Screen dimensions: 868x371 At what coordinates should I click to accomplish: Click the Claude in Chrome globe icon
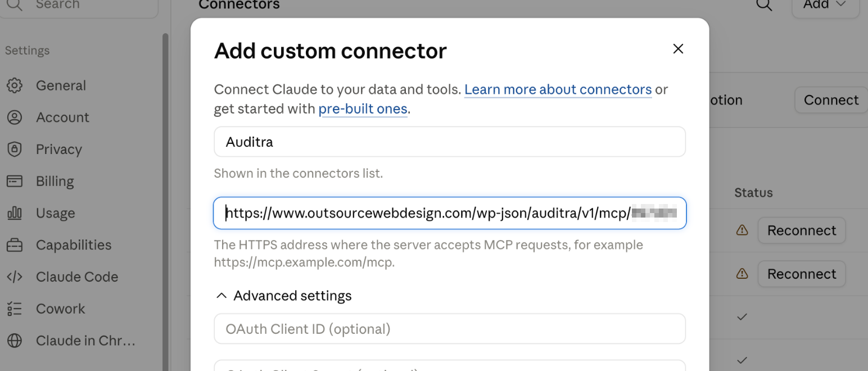tap(14, 341)
